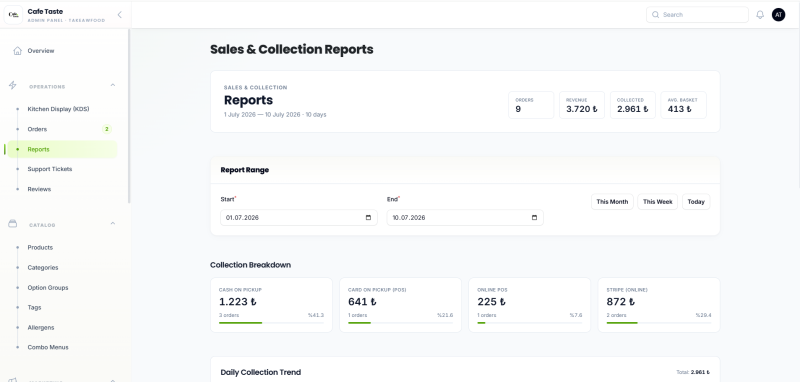Click the Cafe Taste admin panel title
This screenshot has height=382, width=800.
(45, 11)
